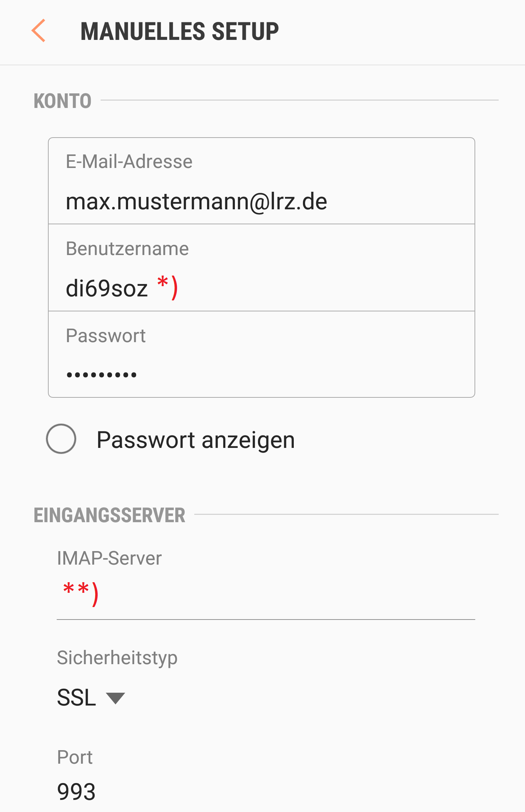
Task: Enable the Passwort anzeigen circle toggle
Action: pos(61,439)
